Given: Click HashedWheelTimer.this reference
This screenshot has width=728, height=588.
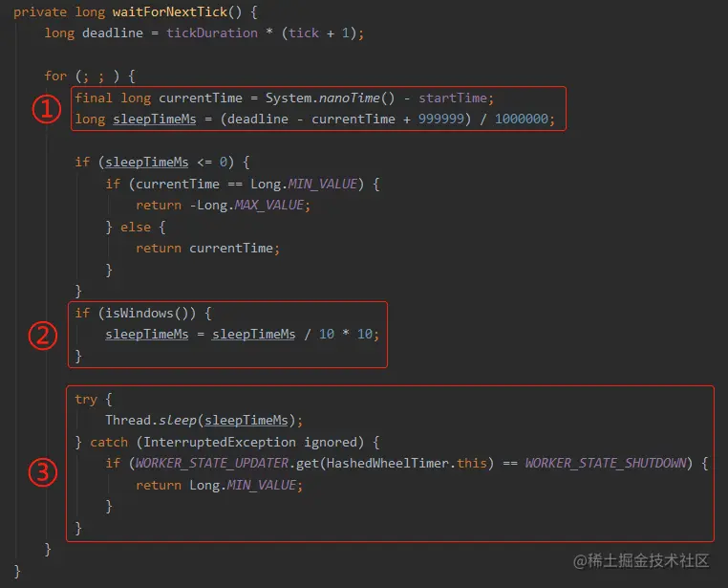Looking at the screenshot, I should [x=406, y=463].
